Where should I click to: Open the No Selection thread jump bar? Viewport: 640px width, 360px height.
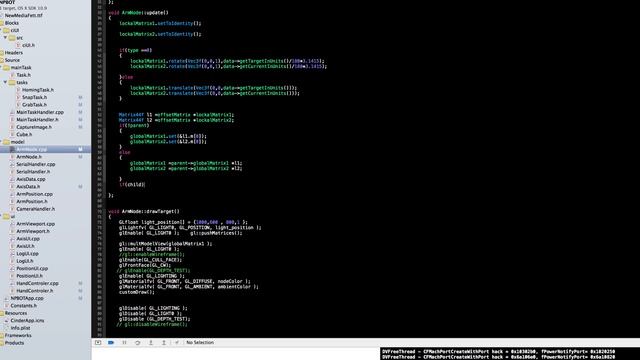[x=200, y=342]
